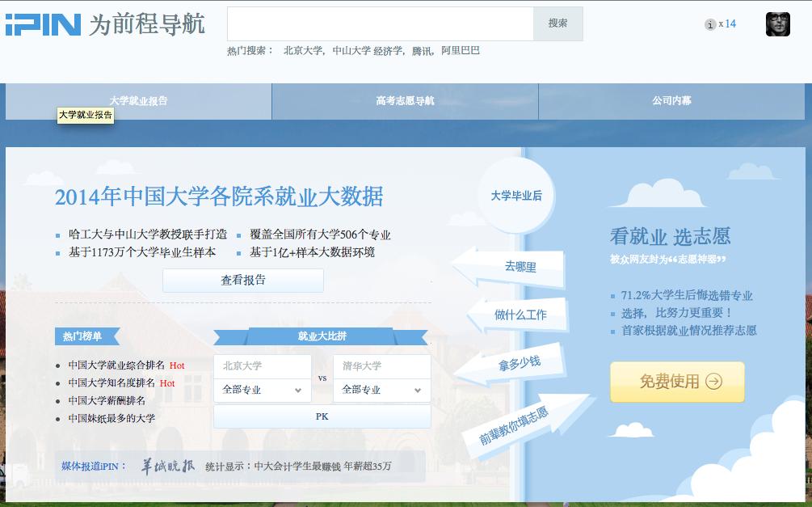Screen dimensions: 812x507
Task: Open 中国大学薪酬排名 ranking
Action: click(x=107, y=401)
